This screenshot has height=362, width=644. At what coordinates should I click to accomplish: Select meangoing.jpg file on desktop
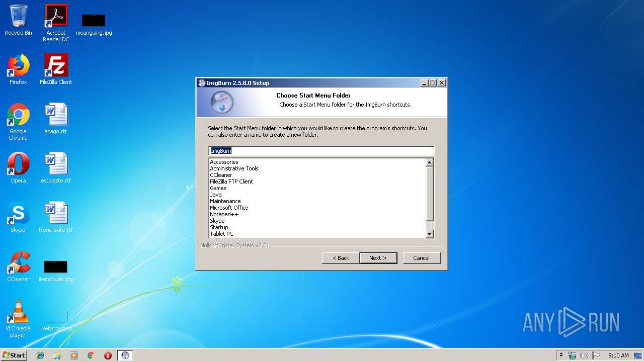click(x=94, y=25)
